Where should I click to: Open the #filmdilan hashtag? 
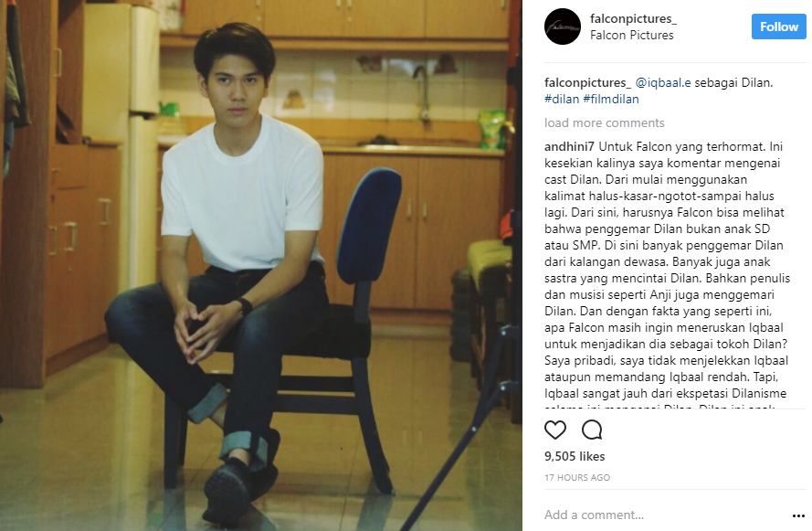[611, 99]
